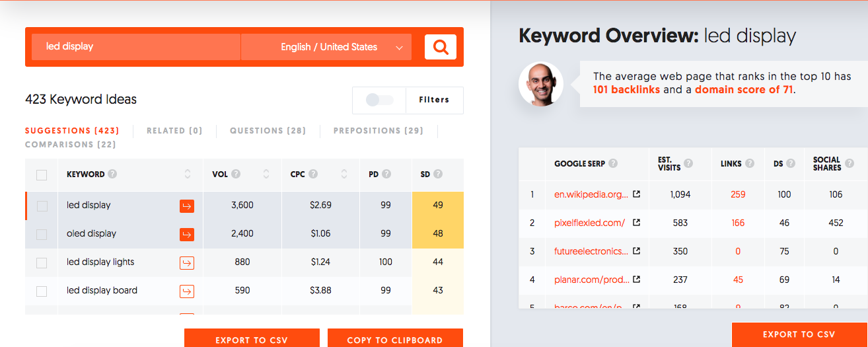The image size is (868, 347).
Task: Click help icon next to GOOGLE SERP header
Action: click(613, 163)
